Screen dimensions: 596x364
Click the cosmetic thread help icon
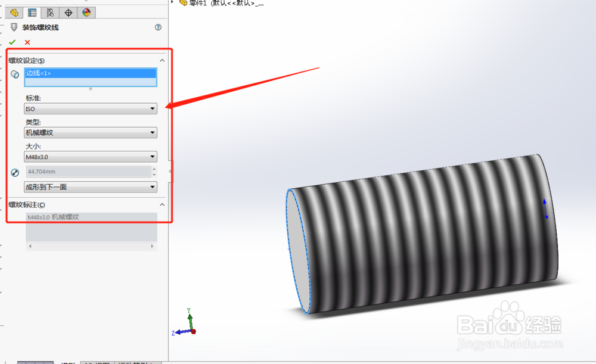pos(158,27)
